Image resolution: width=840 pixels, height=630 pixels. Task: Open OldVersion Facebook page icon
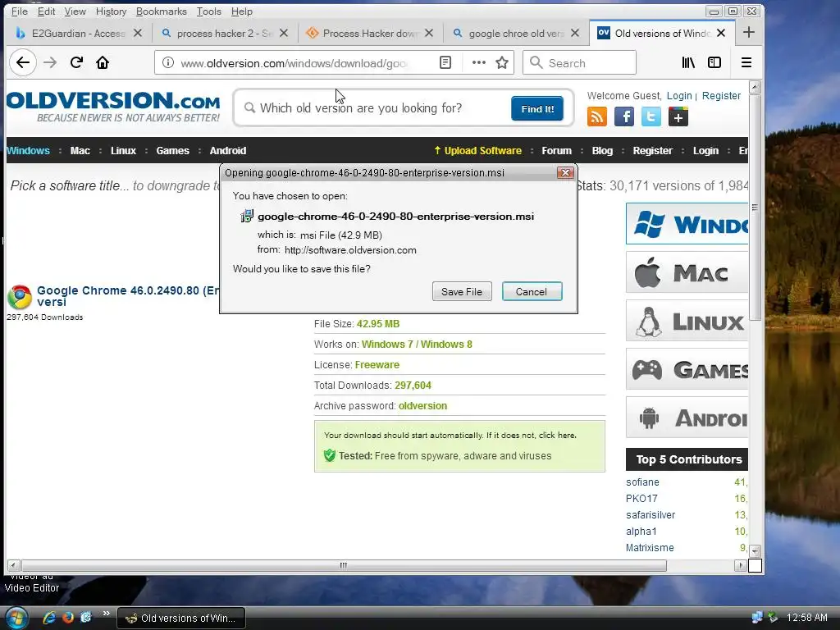tap(624, 116)
